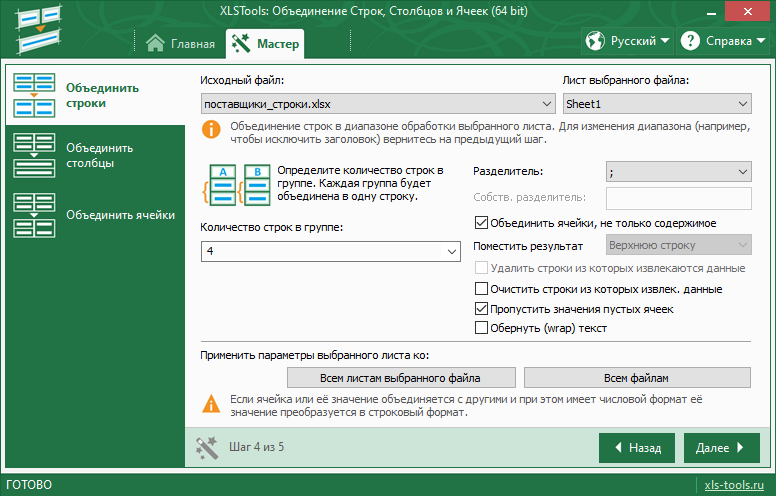
Task: Click the "Далее" next button
Action: (722, 448)
